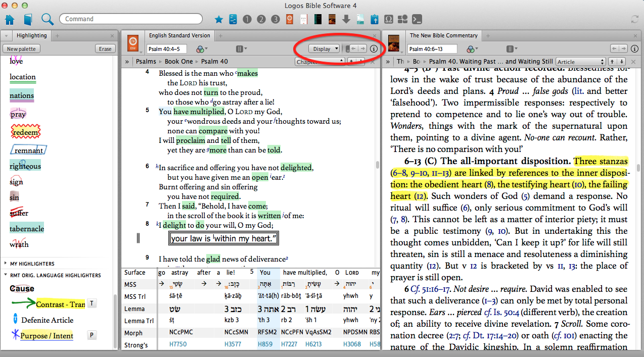Select The New Bible Commentary tab
644x357 pixels.
443,35
